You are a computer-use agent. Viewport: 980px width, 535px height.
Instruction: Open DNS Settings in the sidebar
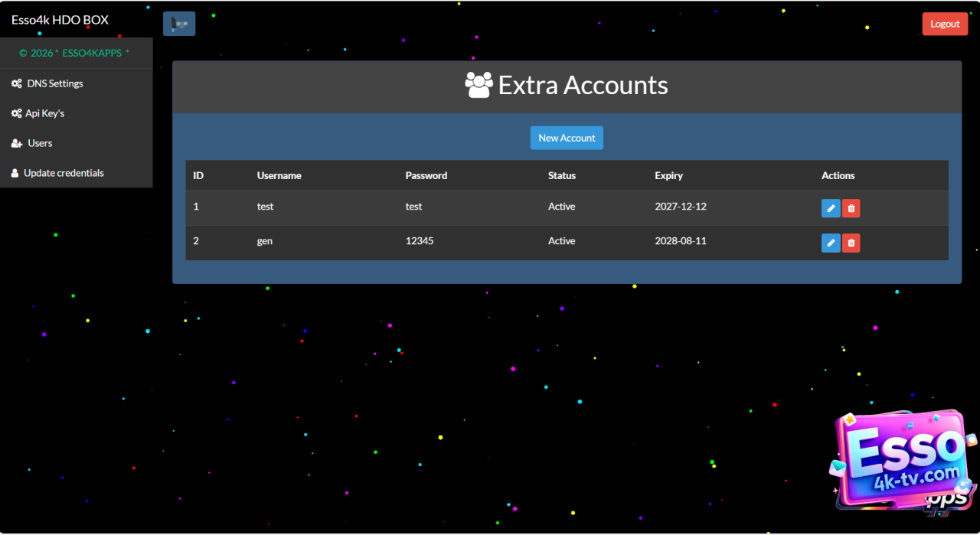coord(54,83)
